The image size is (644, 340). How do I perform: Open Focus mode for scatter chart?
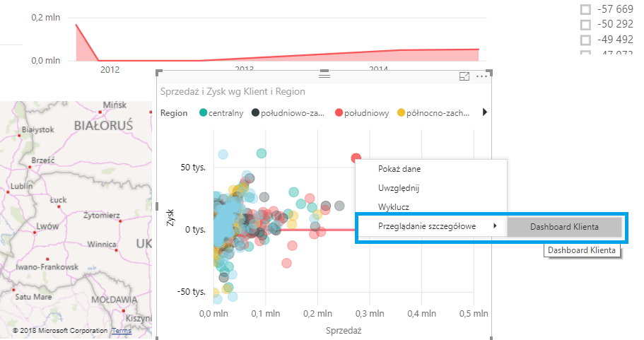coord(464,76)
